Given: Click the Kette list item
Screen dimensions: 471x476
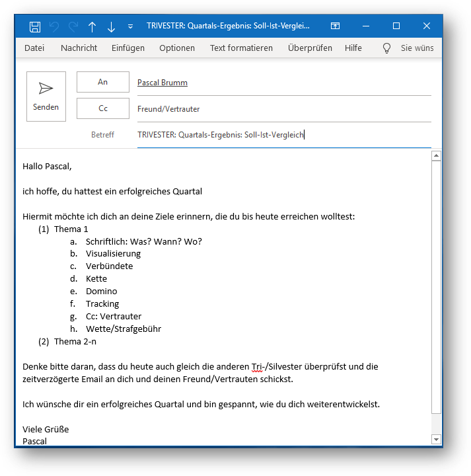Looking at the screenshot, I should (x=96, y=279).
